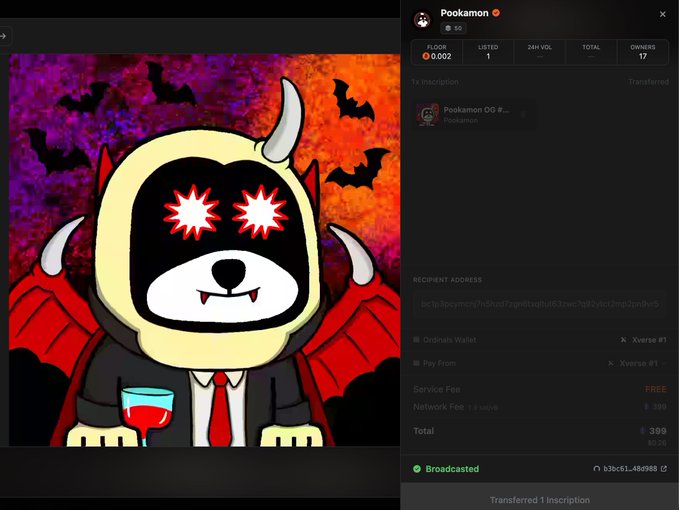Open the Pay From Xverse #1 dropdown

point(637,363)
